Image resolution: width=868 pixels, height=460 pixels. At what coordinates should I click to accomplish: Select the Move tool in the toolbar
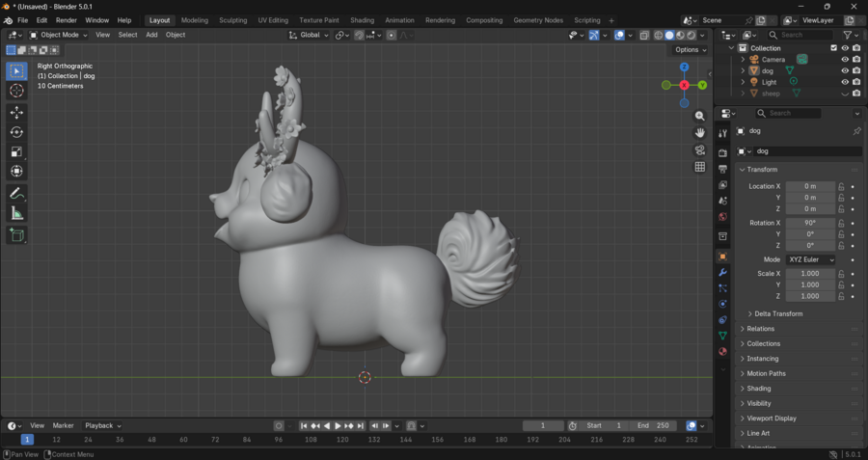[x=16, y=113]
